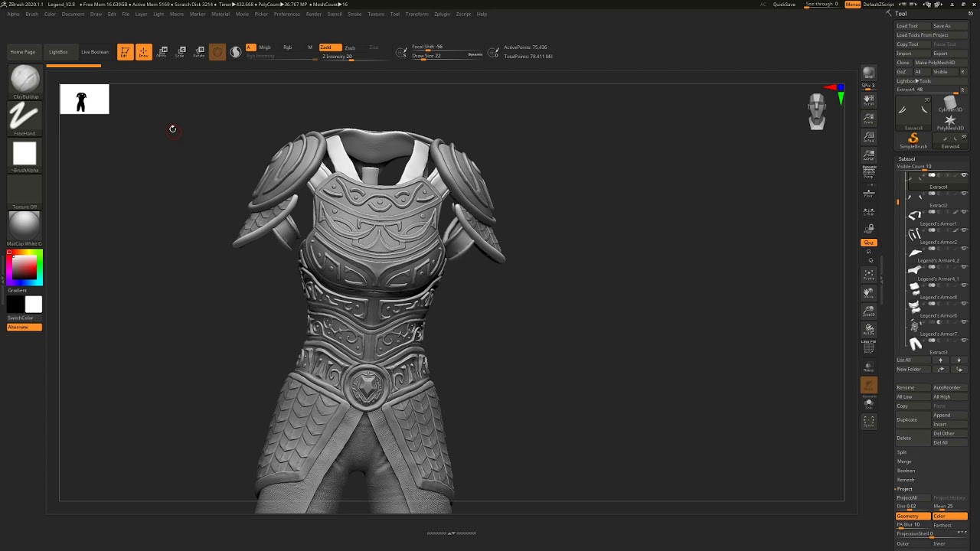Click the Focal Shift S circular icon
The width and height of the screenshot is (980, 551).
[x=402, y=52]
